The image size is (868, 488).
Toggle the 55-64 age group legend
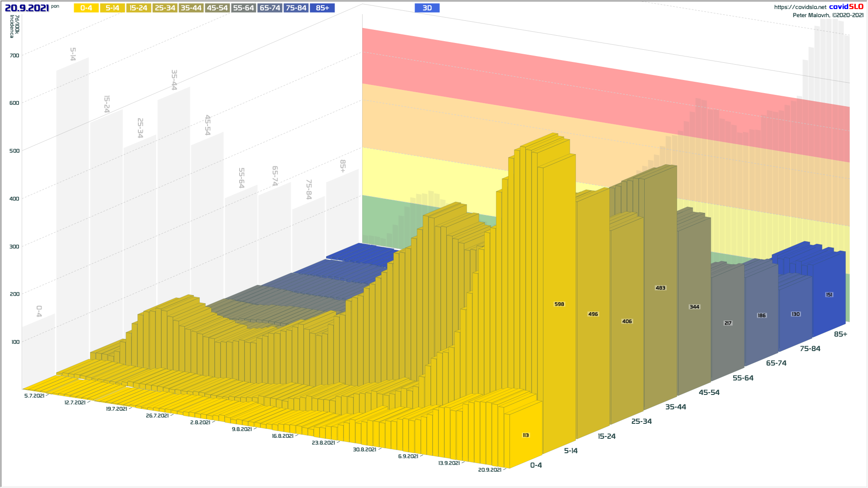coord(243,8)
